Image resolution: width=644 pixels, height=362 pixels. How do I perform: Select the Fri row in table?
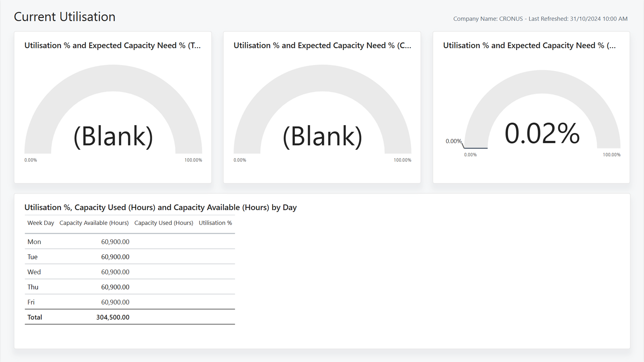(x=130, y=302)
